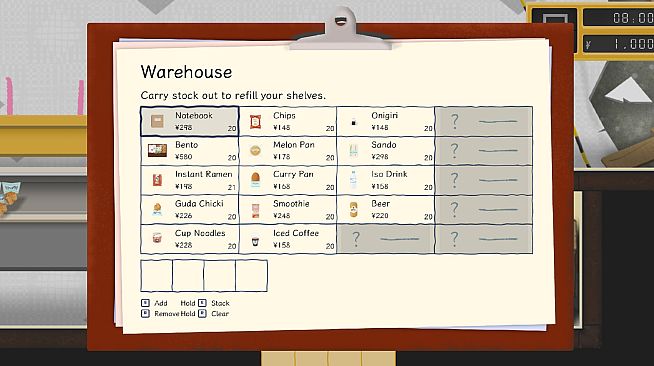Select the Notebook item icon

click(x=157, y=121)
